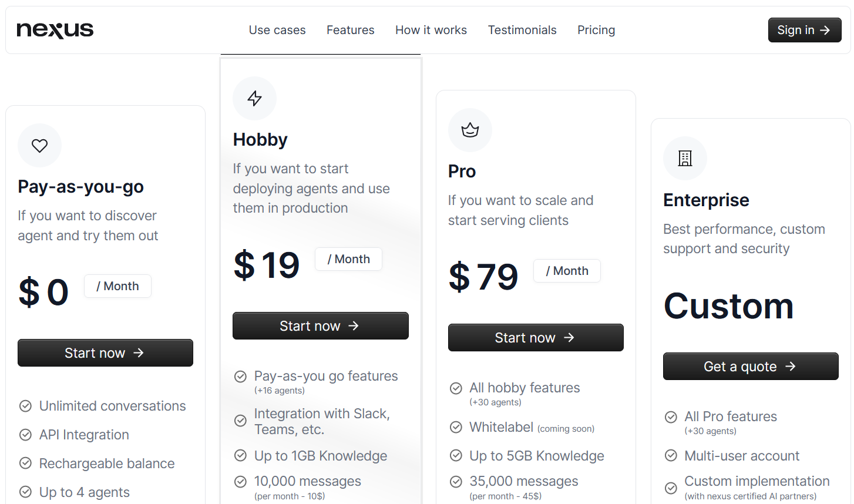
Task: Go to the Features section
Action: tap(351, 30)
